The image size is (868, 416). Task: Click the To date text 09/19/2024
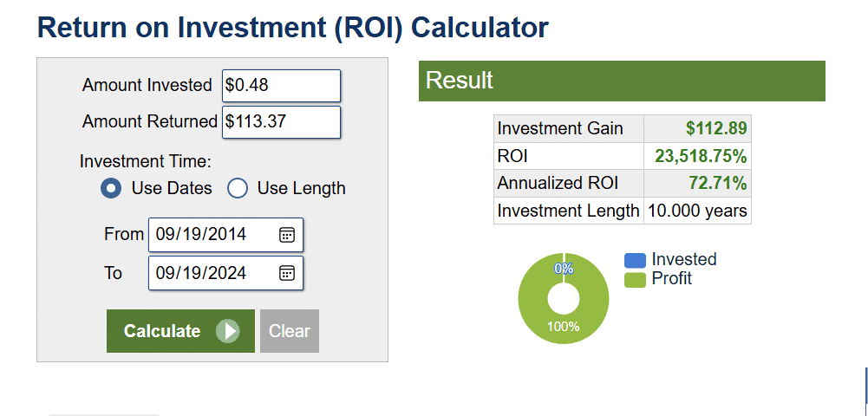[201, 273]
